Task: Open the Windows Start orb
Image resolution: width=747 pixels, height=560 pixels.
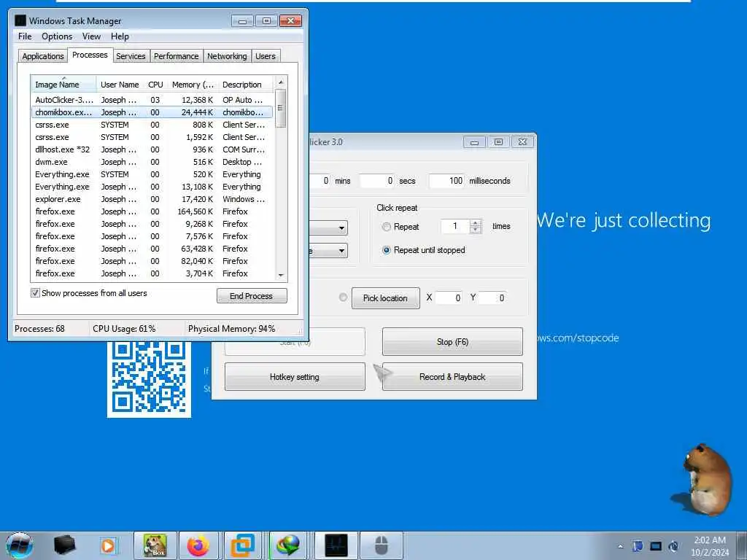Action: [19, 545]
